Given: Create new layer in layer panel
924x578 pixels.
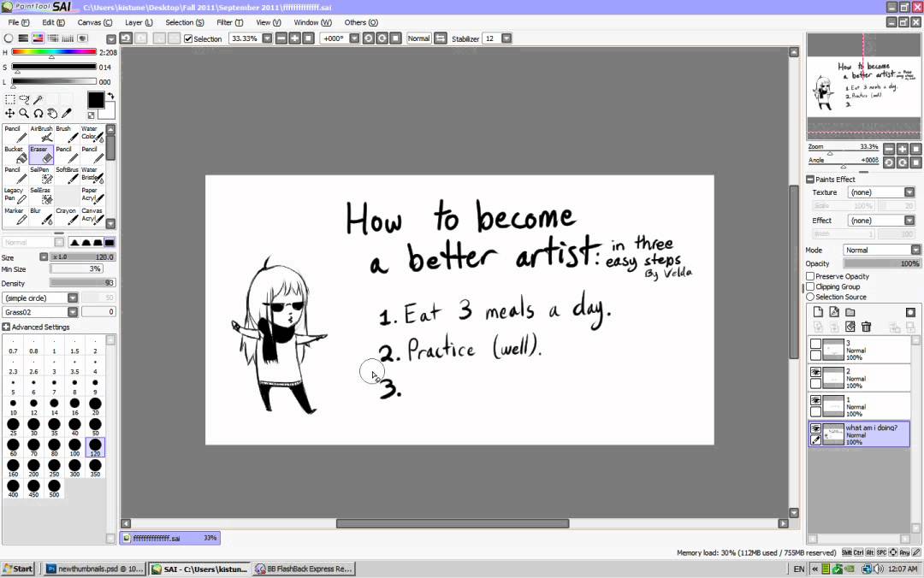Looking at the screenshot, I should pyautogui.click(x=818, y=312).
